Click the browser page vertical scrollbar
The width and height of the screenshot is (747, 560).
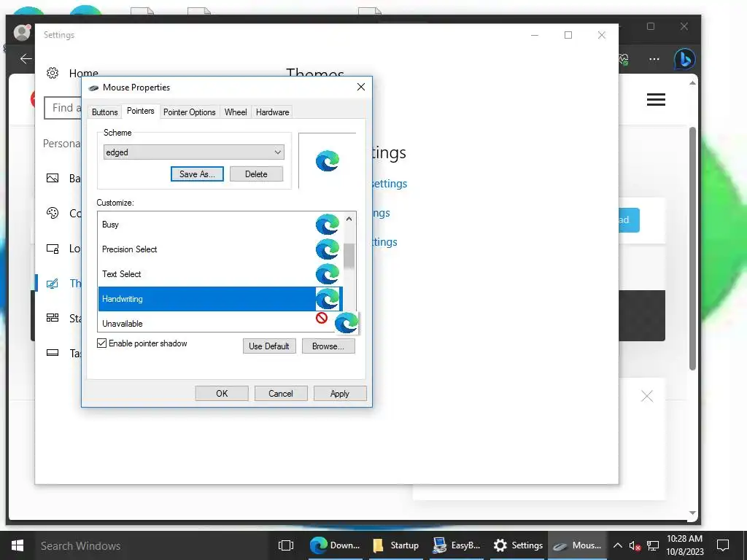pyautogui.click(x=693, y=248)
